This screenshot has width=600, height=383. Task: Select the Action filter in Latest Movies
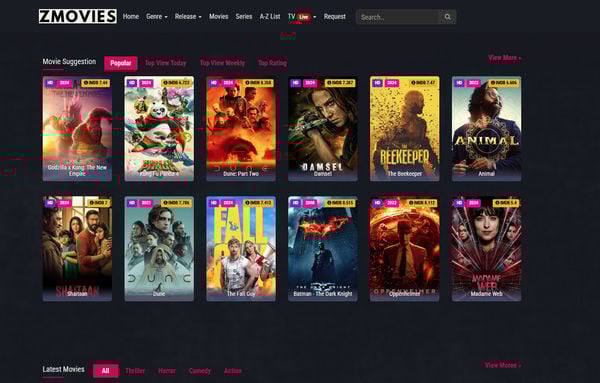[233, 371]
